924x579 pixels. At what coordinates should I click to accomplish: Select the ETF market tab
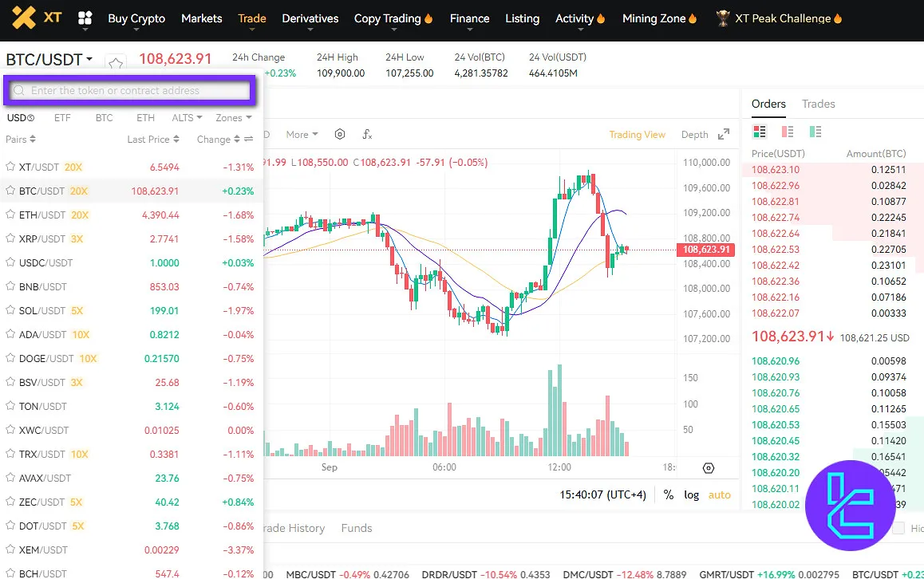(x=62, y=118)
